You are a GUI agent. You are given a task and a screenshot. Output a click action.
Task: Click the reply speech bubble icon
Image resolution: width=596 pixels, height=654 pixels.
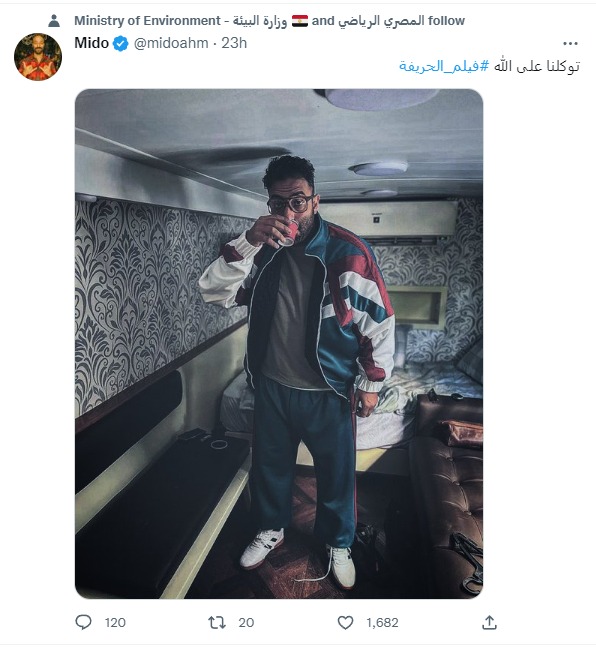pyautogui.click(x=83, y=622)
